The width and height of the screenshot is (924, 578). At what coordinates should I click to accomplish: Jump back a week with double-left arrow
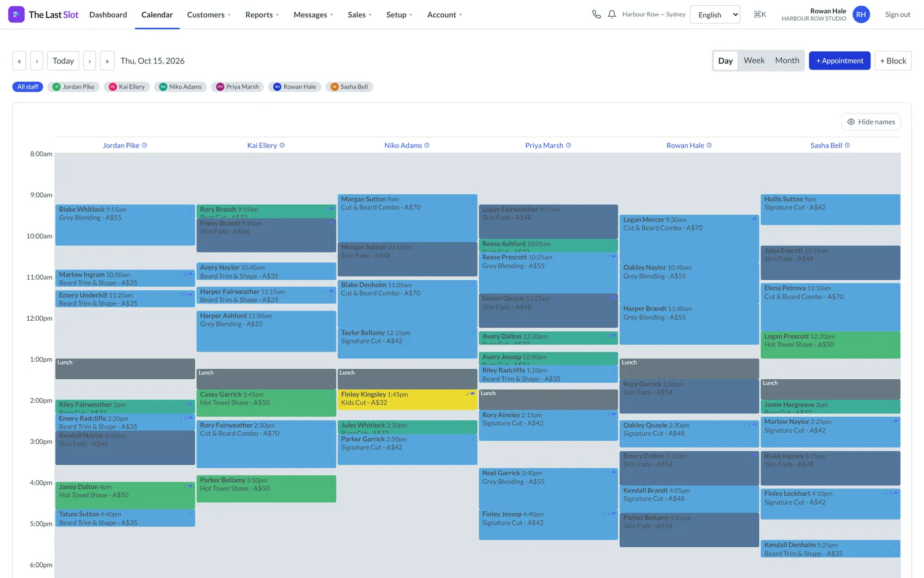(19, 61)
